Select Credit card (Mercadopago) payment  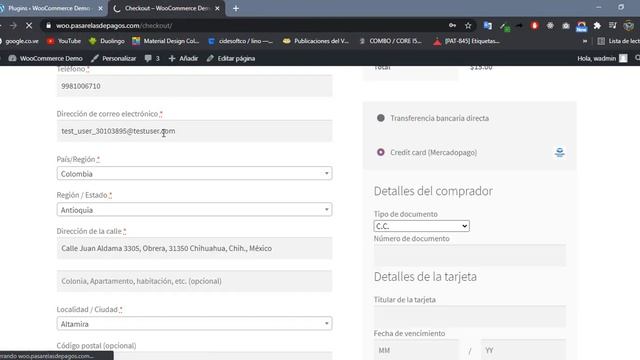click(381, 152)
